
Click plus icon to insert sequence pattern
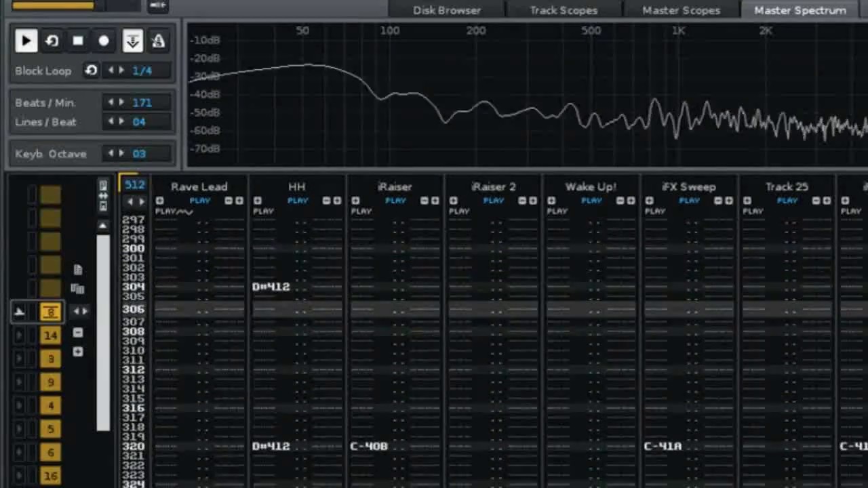(x=78, y=352)
